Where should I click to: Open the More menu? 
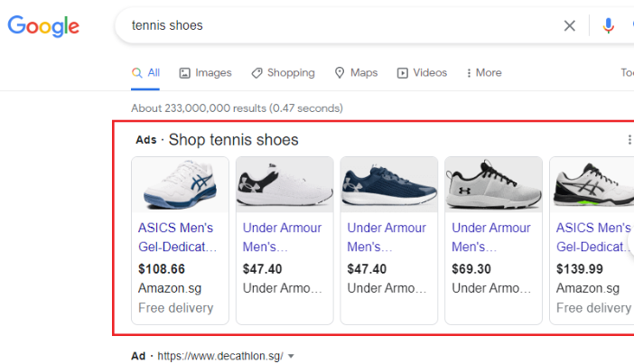click(484, 73)
